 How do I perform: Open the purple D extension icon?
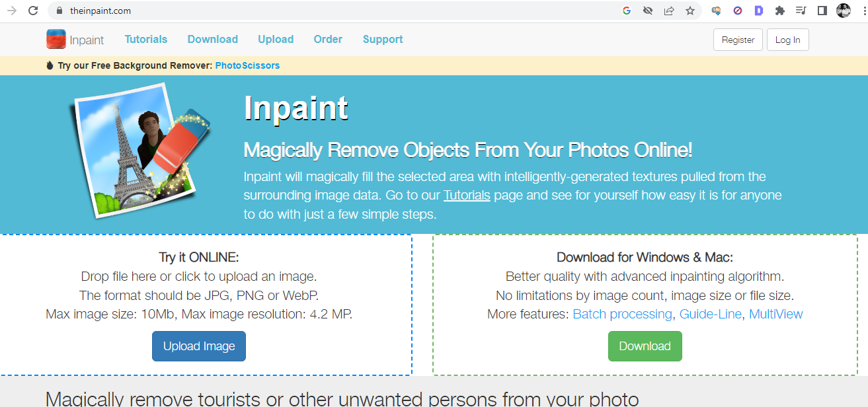[759, 11]
